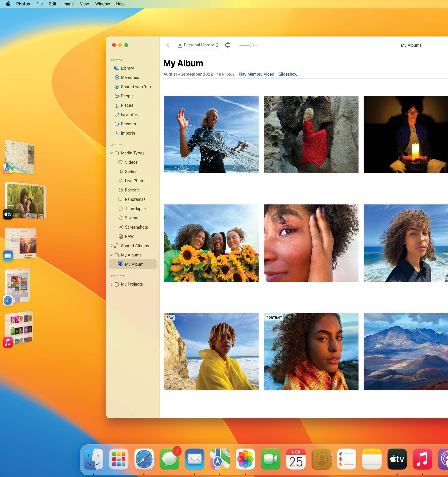Select the close-up face photo

coord(311,243)
